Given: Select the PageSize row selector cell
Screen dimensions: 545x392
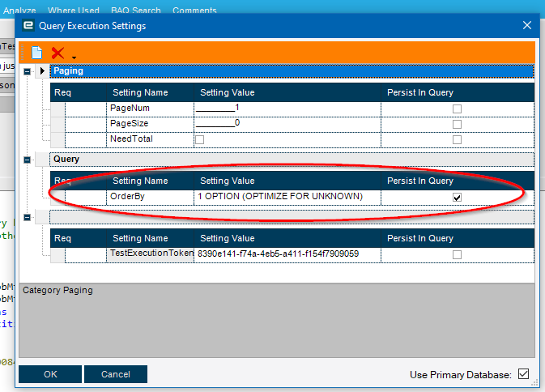Looking at the screenshot, I should (57, 125).
